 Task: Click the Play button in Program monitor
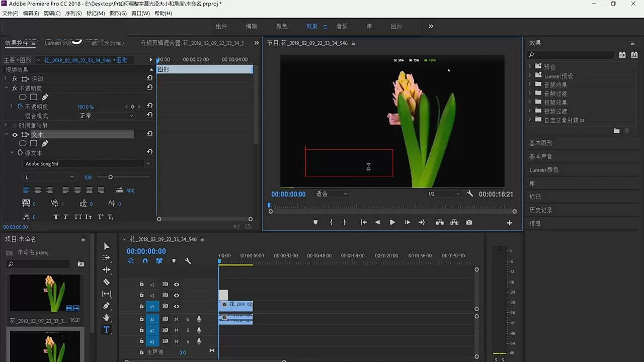392,222
